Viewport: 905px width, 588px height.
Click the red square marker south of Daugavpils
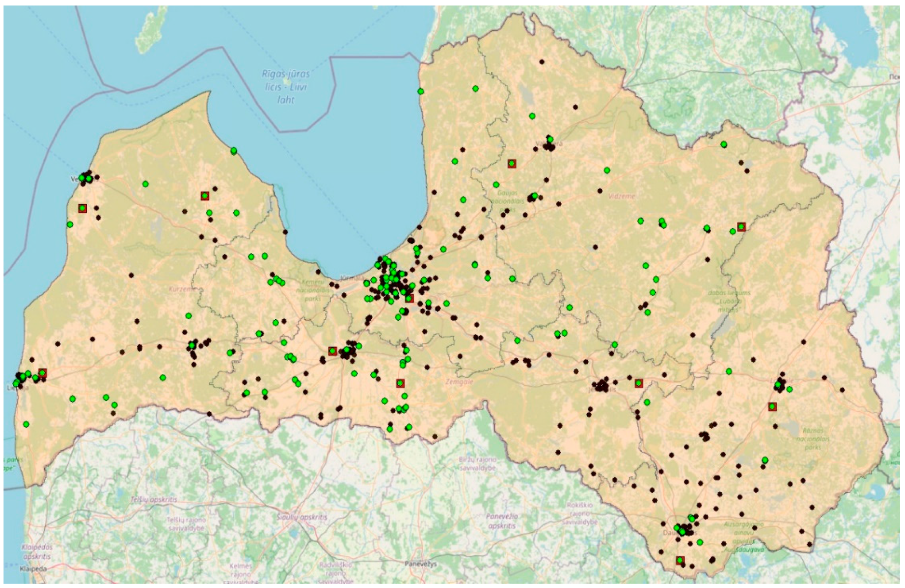[680, 560]
